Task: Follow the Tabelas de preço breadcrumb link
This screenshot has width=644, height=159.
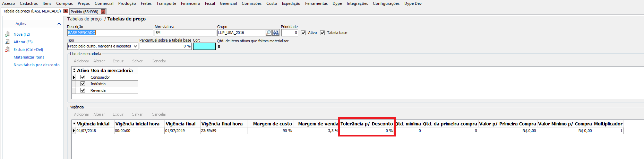Action: 85,19
